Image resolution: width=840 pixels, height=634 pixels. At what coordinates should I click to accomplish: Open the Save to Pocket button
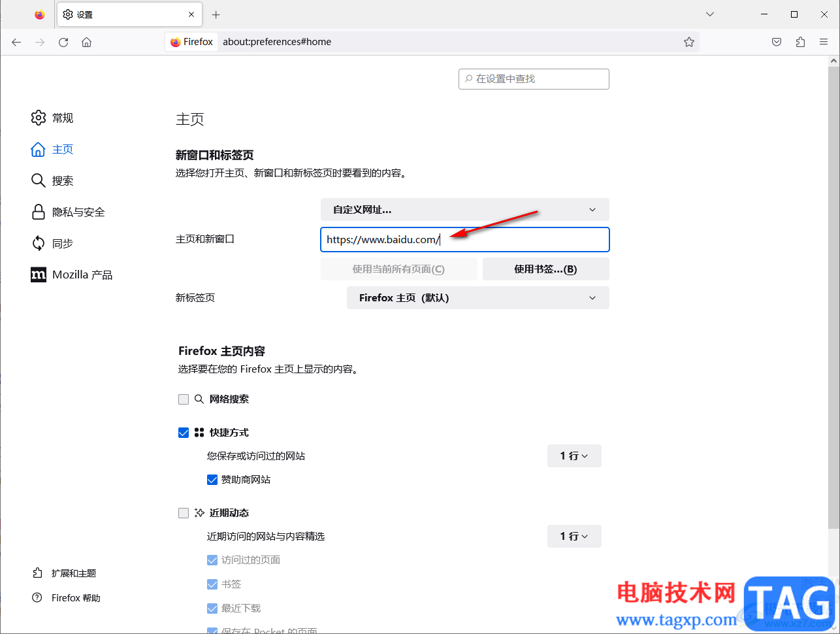pyautogui.click(x=777, y=42)
